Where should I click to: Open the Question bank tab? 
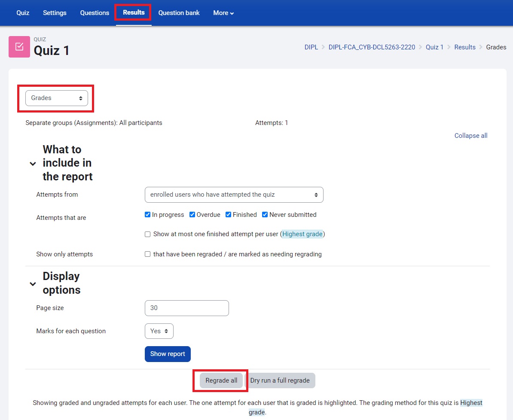[179, 13]
